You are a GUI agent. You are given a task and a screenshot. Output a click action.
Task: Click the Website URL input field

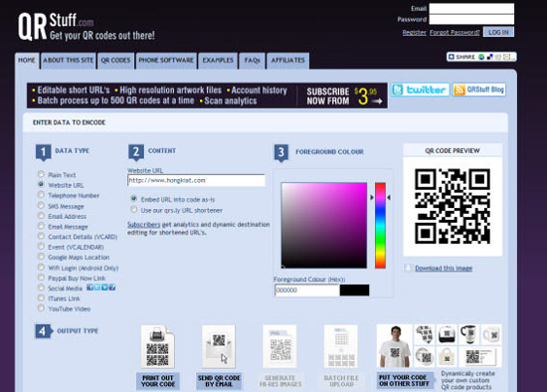coord(196,180)
